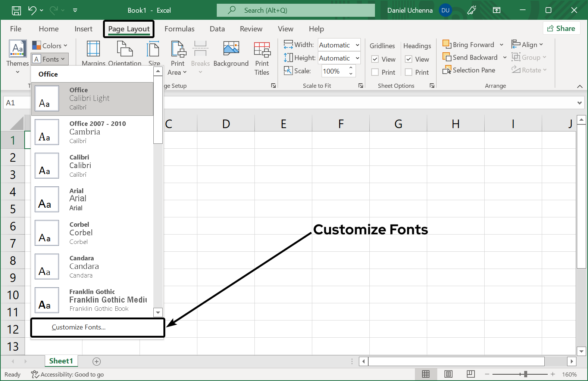Add a new sheet with plus icon
The width and height of the screenshot is (588, 381).
pyautogui.click(x=97, y=361)
